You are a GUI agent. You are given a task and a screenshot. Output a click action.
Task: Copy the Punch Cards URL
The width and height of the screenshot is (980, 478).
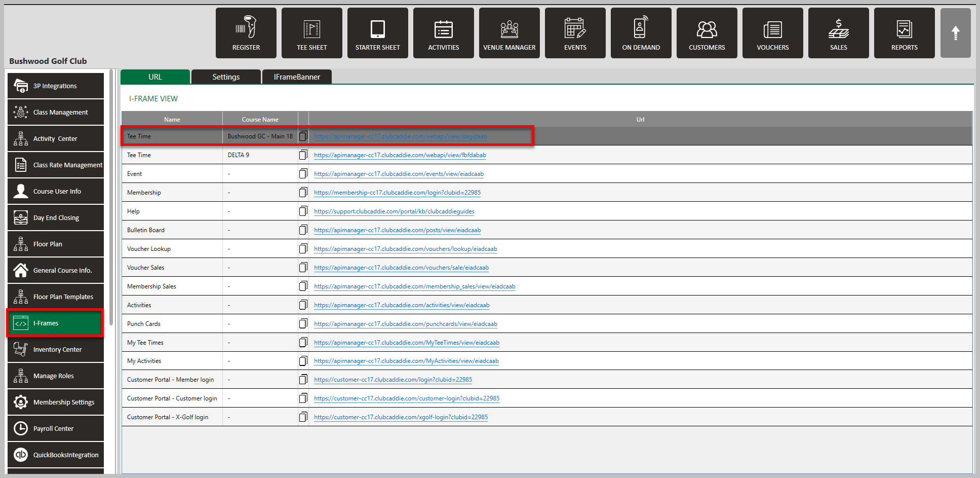tap(303, 323)
